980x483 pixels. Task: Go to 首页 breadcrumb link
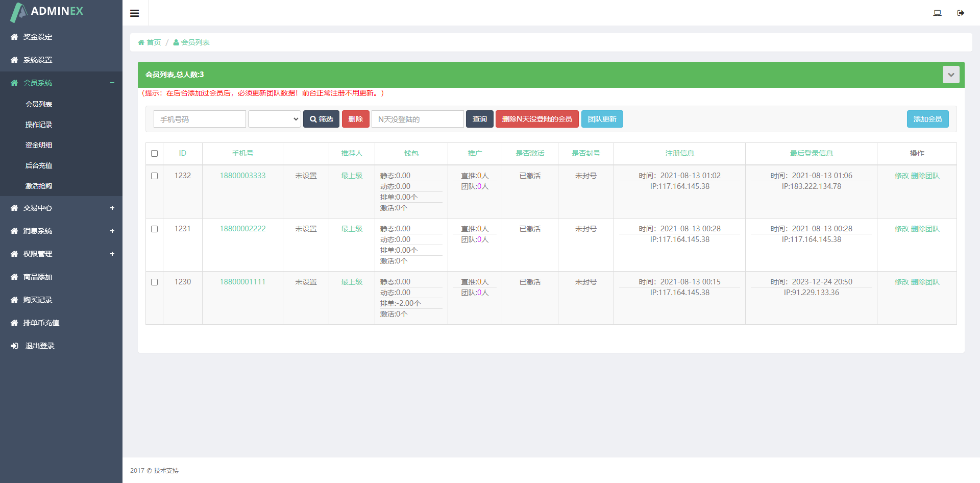pos(154,42)
